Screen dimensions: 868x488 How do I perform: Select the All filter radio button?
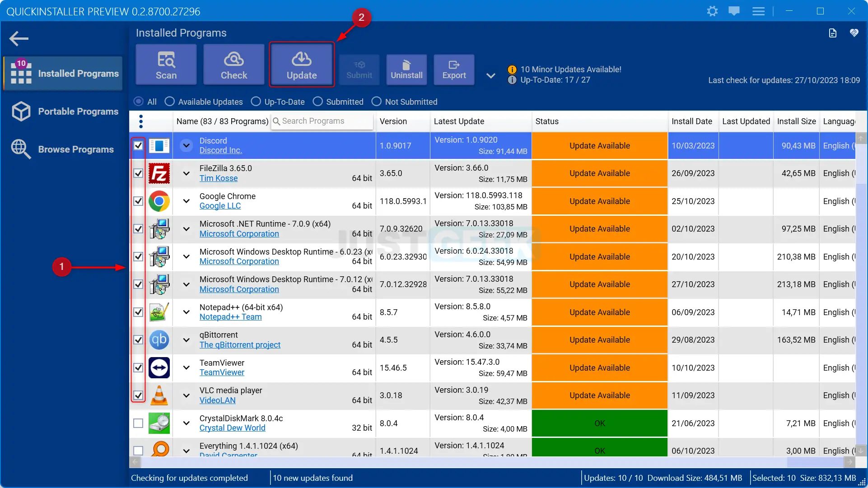(139, 102)
